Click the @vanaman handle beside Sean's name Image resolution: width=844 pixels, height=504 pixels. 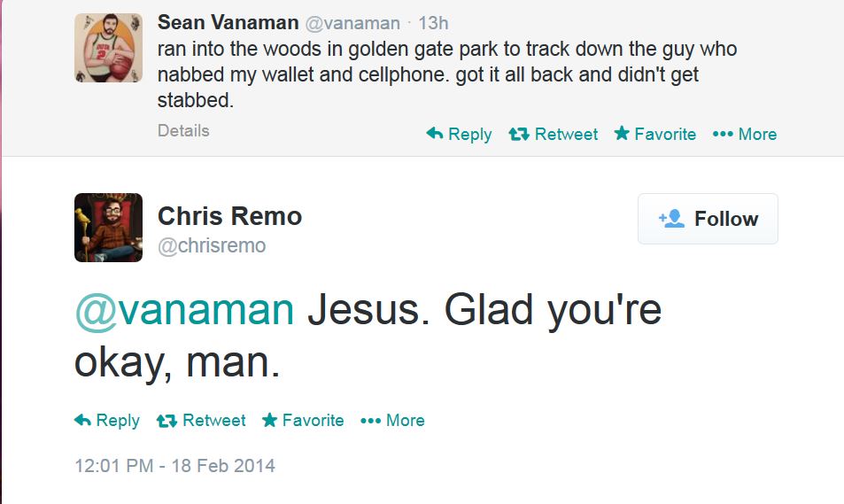click(352, 24)
